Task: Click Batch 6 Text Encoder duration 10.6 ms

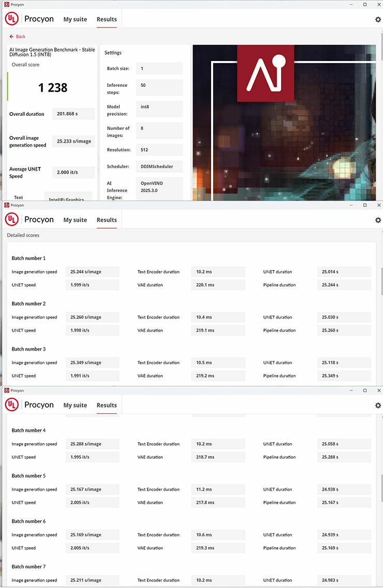Action: click(218, 535)
